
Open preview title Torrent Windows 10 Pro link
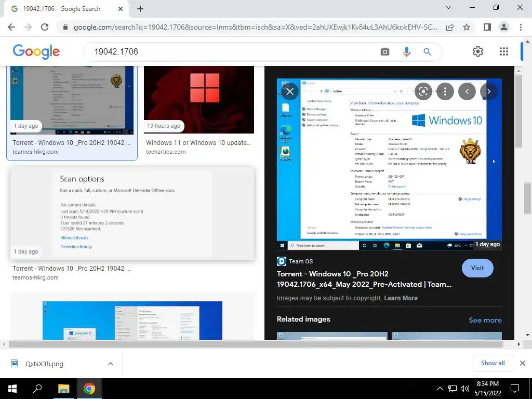pos(364,279)
